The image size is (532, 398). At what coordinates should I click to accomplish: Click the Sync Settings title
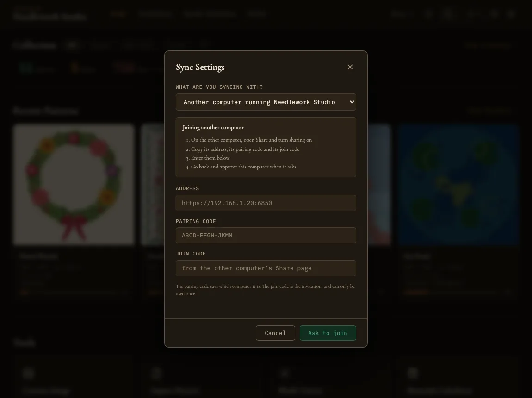200,67
